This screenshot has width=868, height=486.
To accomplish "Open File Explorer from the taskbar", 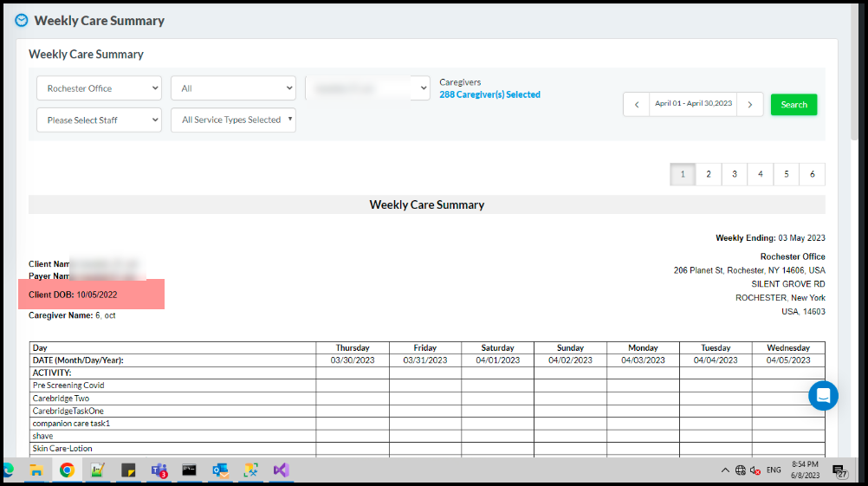I will [x=36, y=470].
